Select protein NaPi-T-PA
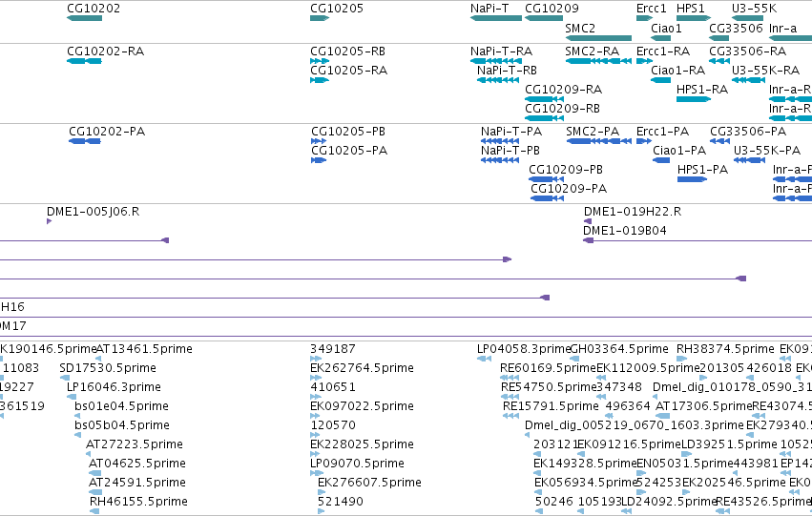The image size is (812, 516). pyautogui.click(x=500, y=141)
